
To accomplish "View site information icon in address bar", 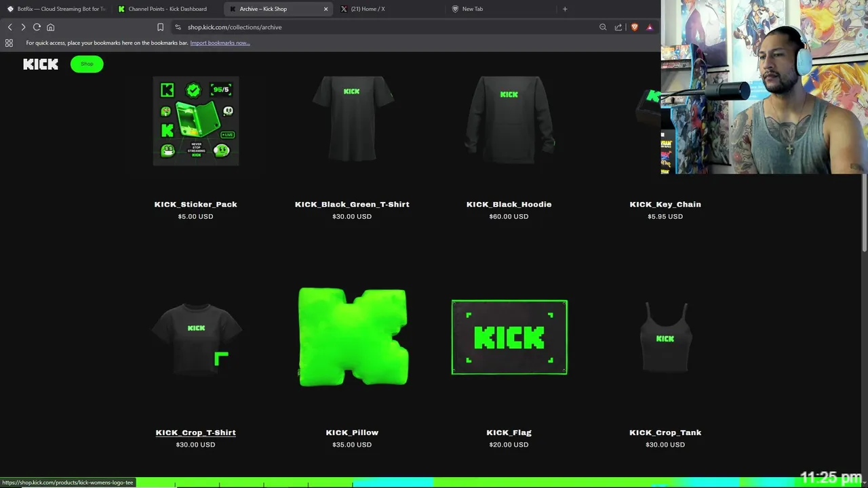I will click(178, 27).
